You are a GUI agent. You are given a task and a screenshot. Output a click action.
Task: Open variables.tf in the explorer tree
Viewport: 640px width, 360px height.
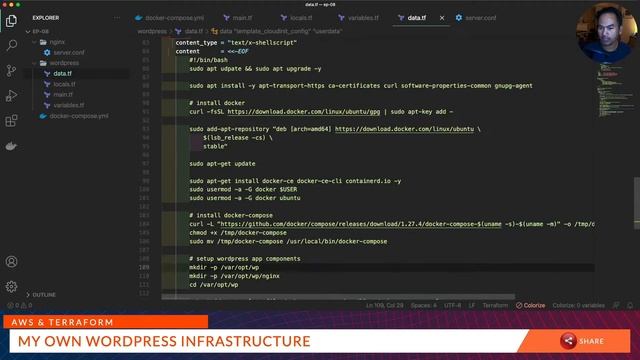pyautogui.click(x=64, y=105)
